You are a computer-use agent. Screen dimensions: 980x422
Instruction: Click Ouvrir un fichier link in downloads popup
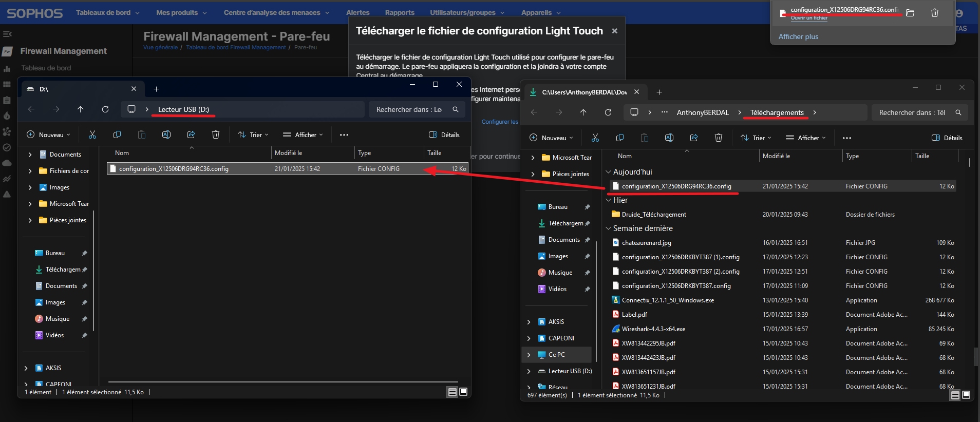click(x=809, y=18)
